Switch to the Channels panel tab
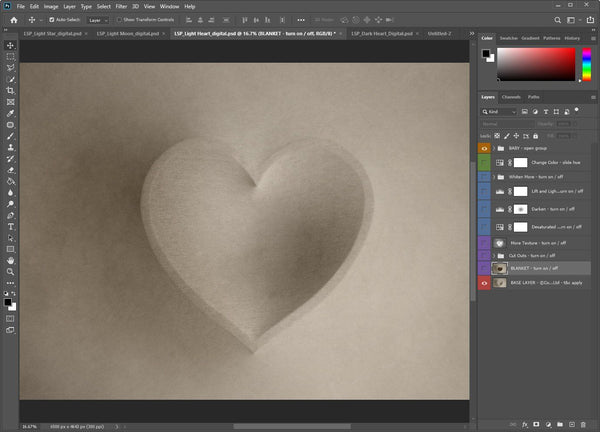 pos(510,97)
